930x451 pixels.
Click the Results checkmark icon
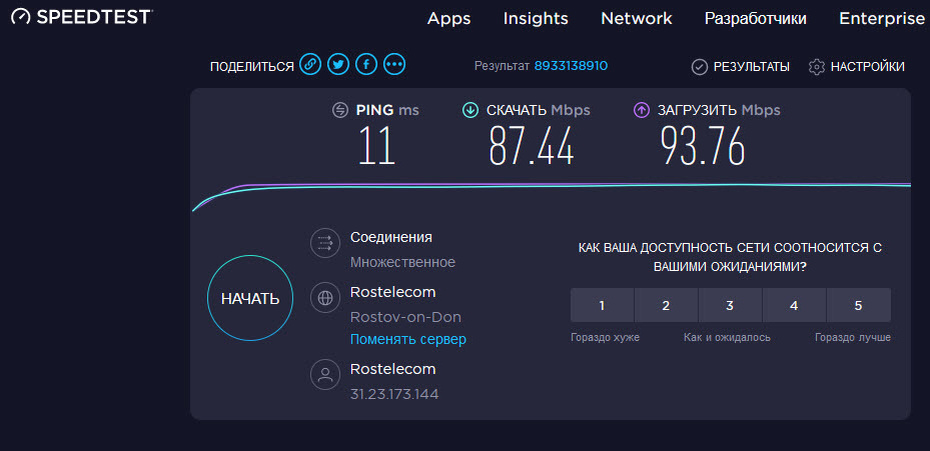(x=700, y=66)
